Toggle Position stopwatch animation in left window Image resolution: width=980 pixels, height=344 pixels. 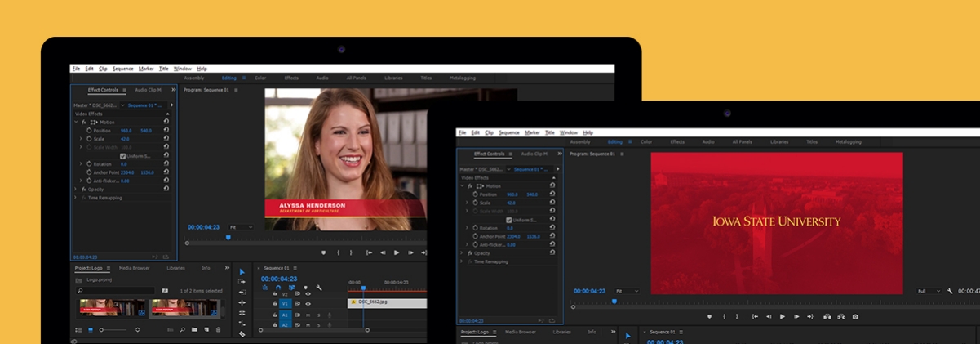(x=89, y=131)
